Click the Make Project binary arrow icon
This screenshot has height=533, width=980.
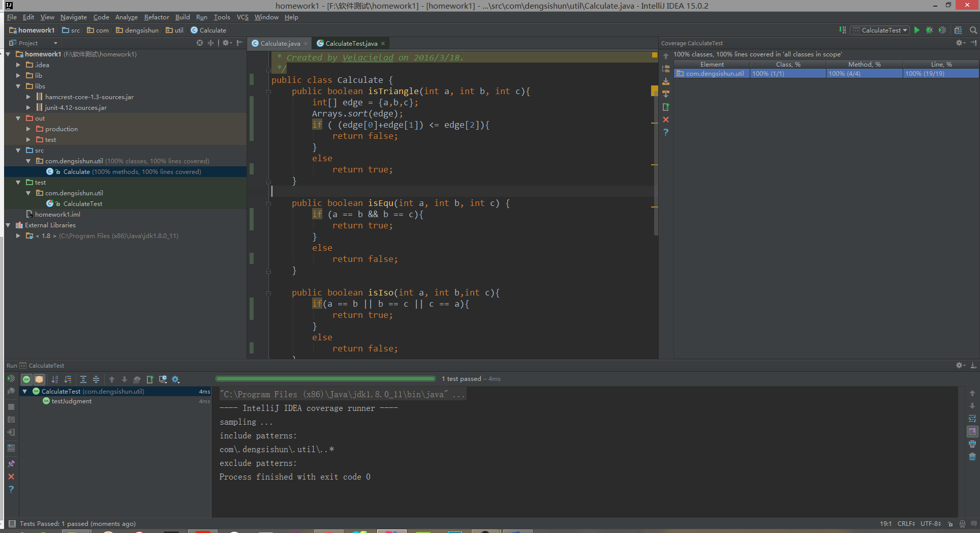click(842, 31)
